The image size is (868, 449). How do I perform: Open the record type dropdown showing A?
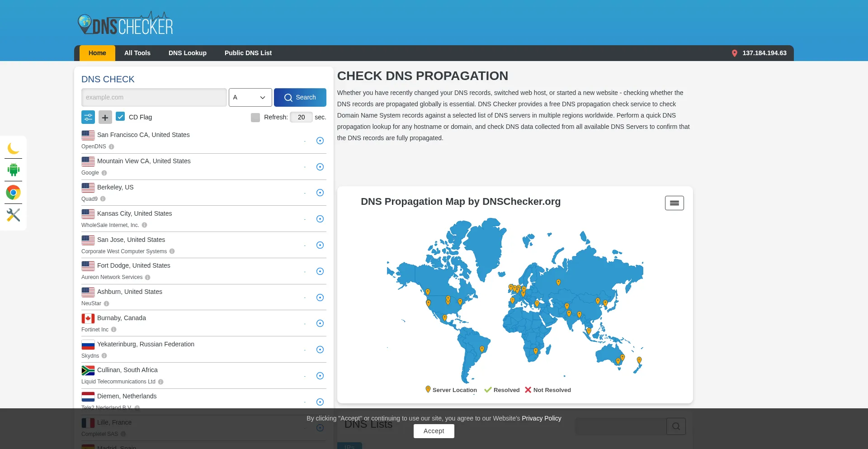tap(250, 98)
